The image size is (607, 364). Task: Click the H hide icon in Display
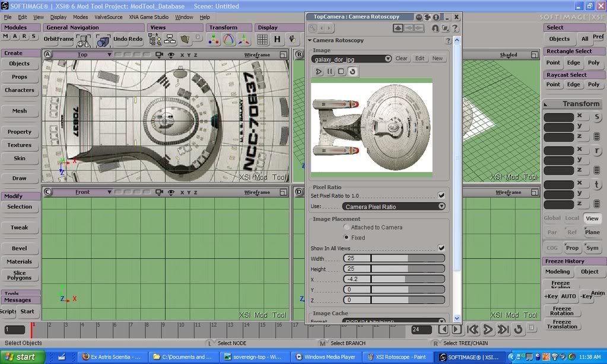click(x=277, y=39)
